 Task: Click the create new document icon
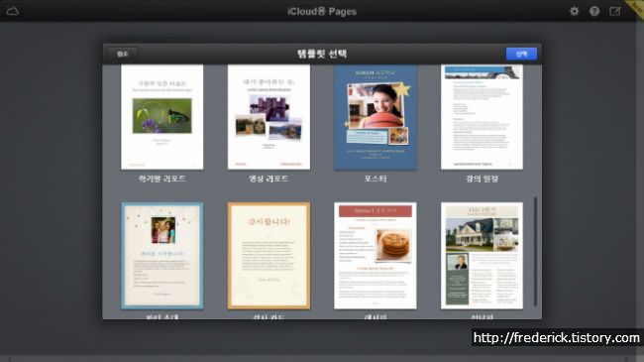615,11
